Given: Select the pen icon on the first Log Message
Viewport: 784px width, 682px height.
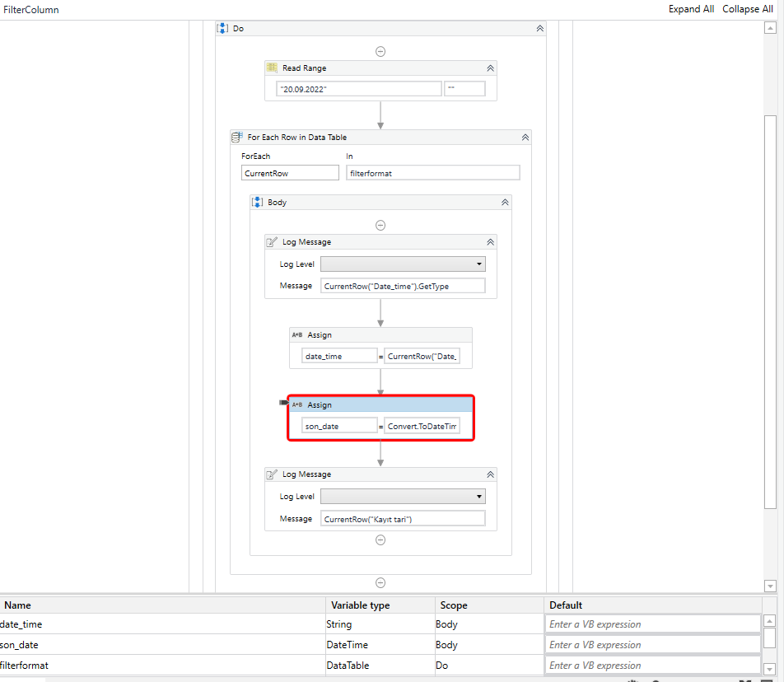Looking at the screenshot, I should pos(272,241).
